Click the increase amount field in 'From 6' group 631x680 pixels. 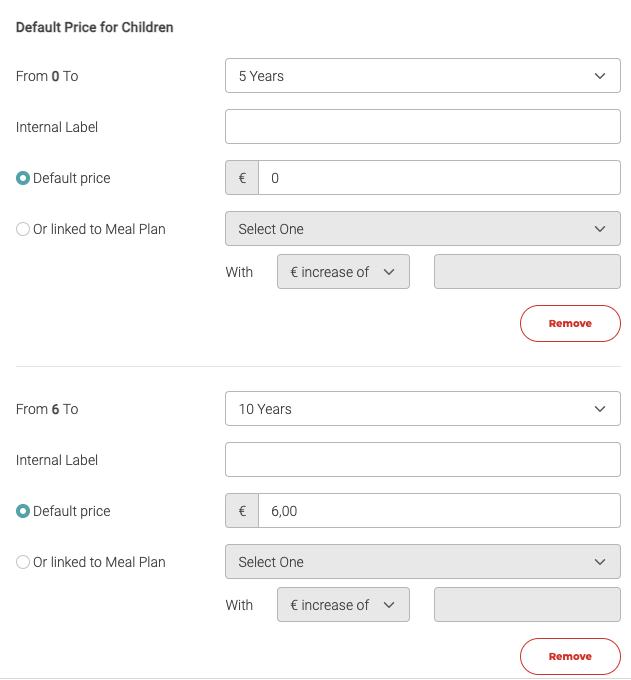[527, 605]
